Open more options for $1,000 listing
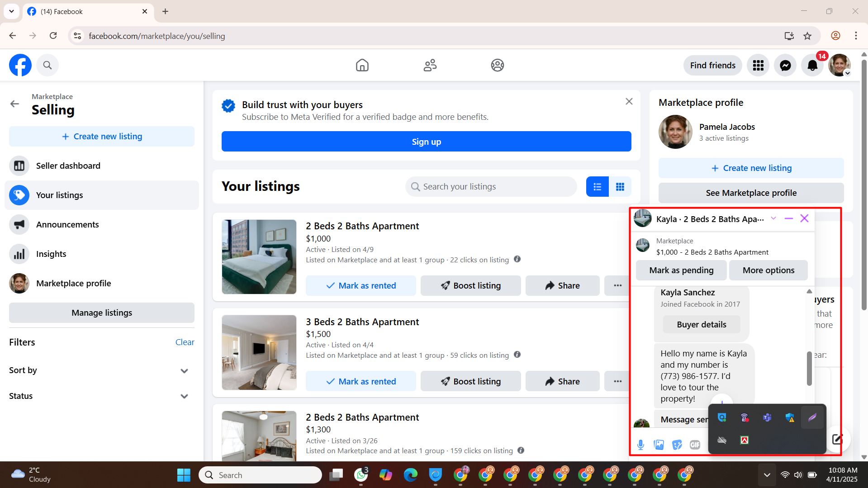This screenshot has height=488, width=868. (617, 285)
